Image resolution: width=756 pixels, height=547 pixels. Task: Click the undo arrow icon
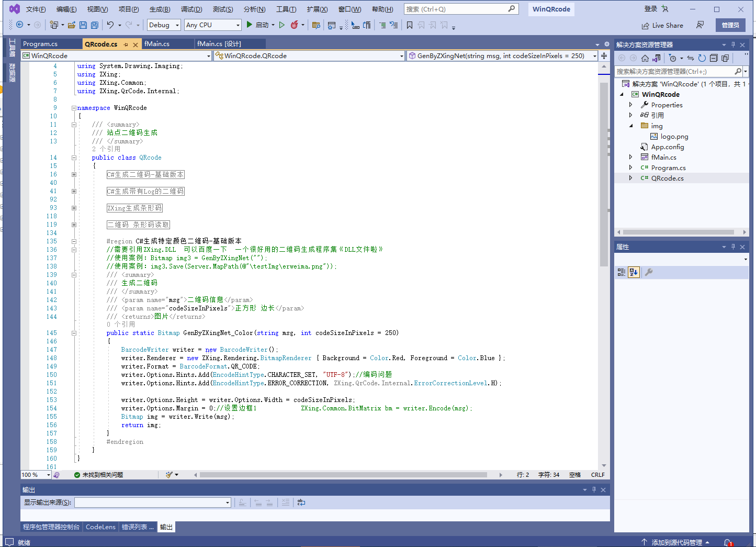110,25
